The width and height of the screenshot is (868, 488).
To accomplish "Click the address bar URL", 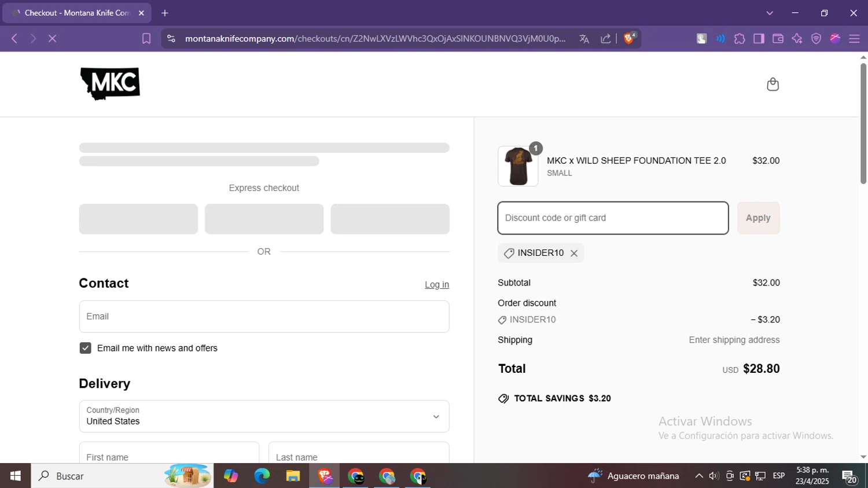I will point(375,39).
